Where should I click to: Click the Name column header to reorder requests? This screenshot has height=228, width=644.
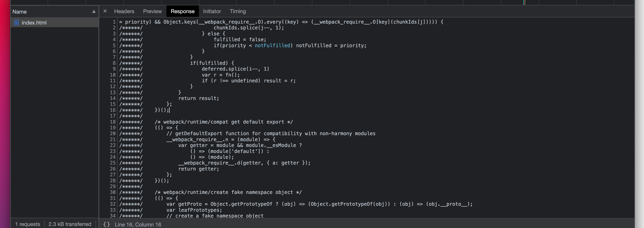click(20, 12)
